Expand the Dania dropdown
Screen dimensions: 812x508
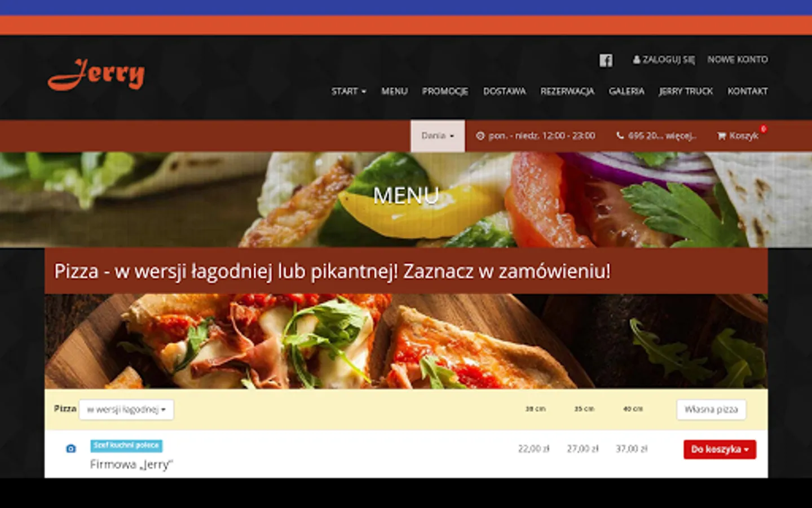(x=438, y=135)
